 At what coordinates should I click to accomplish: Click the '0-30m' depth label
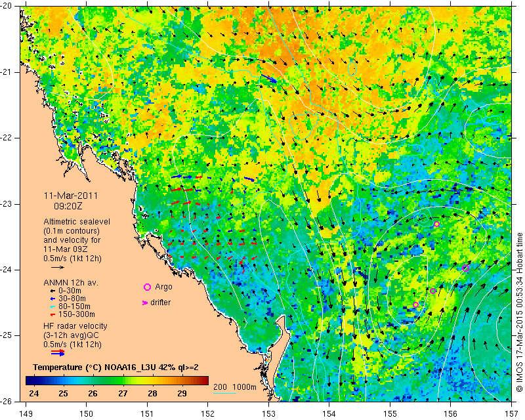tap(70, 291)
